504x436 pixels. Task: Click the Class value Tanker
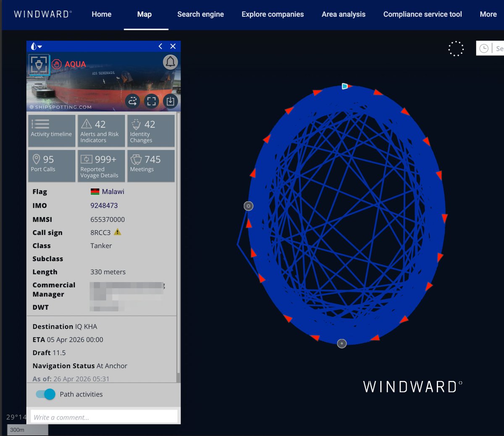101,246
